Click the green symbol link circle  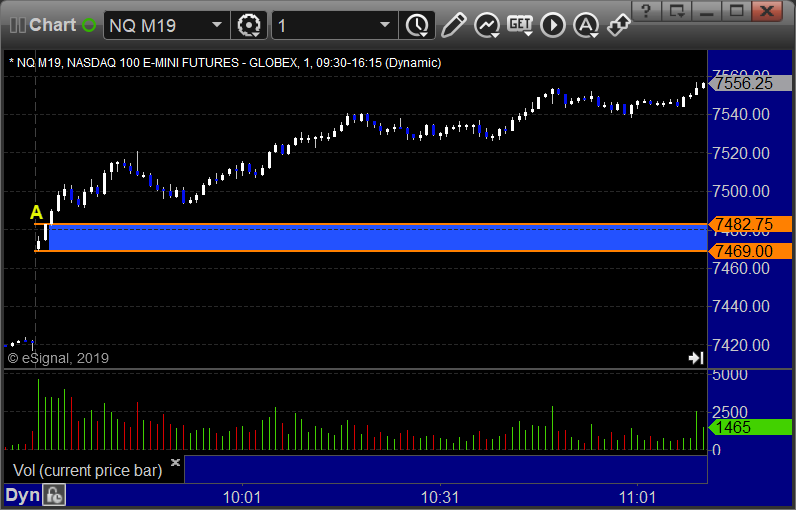point(89,25)
